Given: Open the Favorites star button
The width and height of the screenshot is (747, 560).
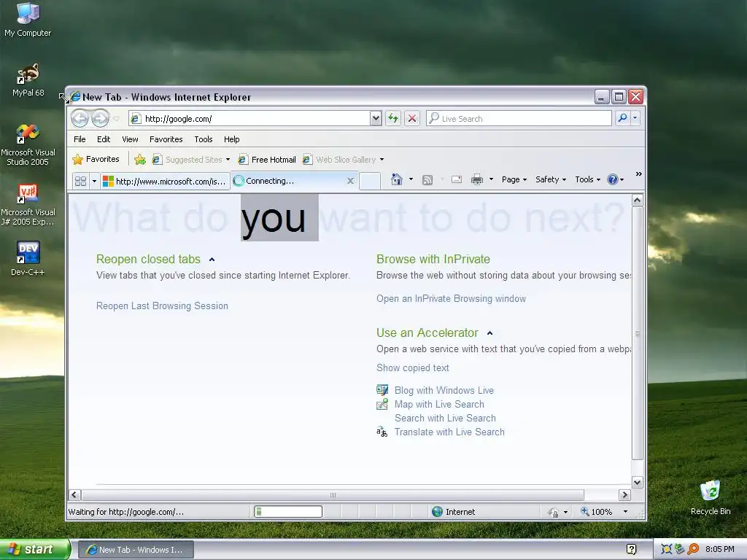Looking at the screenshot, I should [96, 159].
